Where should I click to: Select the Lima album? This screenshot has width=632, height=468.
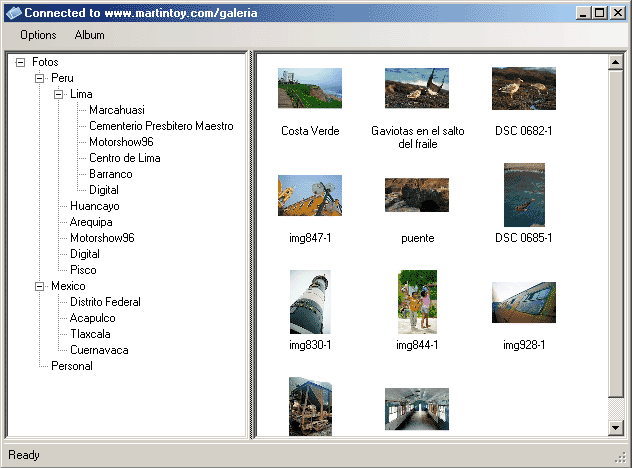coord(81,94)
